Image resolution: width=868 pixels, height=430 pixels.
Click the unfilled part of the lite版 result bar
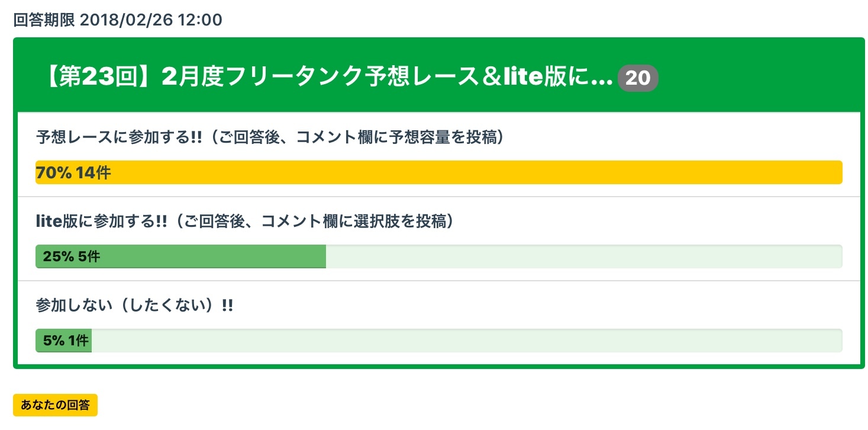coord(583,256)
